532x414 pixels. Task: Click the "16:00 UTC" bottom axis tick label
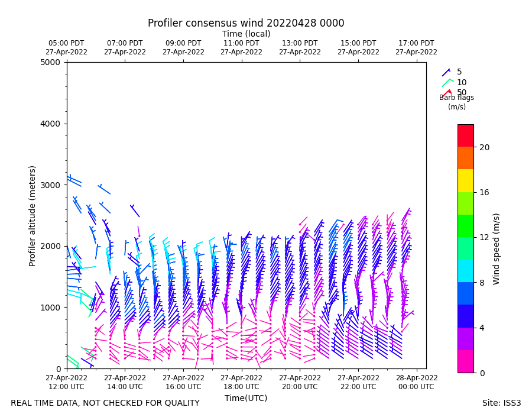[x=183, y=387]
